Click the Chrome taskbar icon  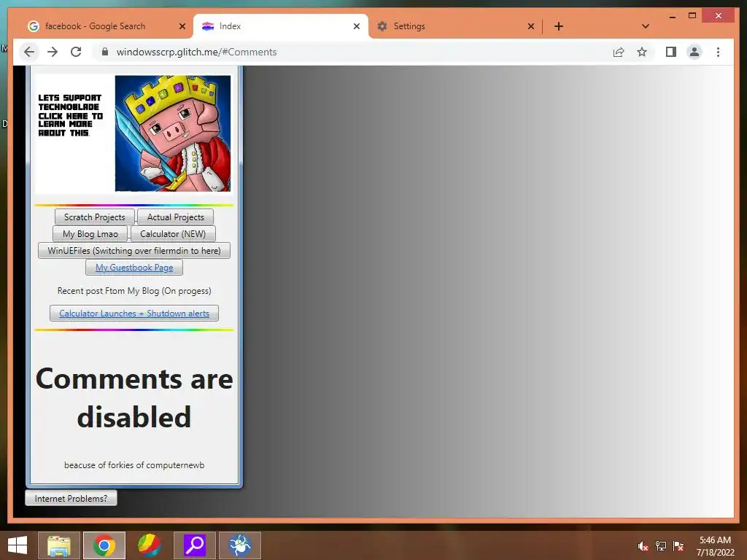(104, 545)
